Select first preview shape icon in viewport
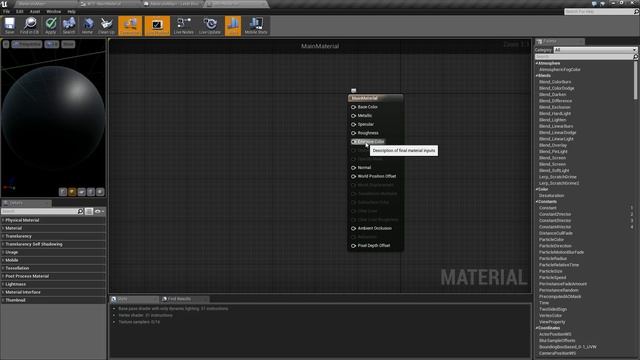 point(63,192)
